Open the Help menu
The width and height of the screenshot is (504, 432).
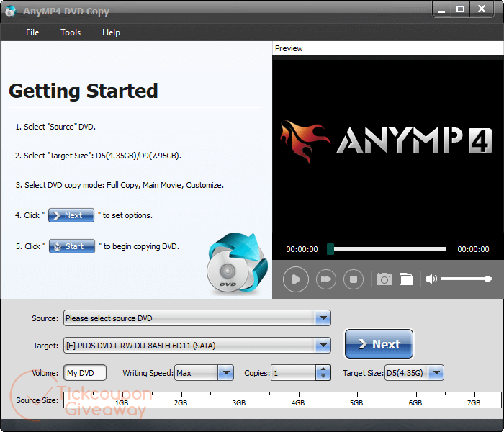pyautogui.click(x=111, y=32)
